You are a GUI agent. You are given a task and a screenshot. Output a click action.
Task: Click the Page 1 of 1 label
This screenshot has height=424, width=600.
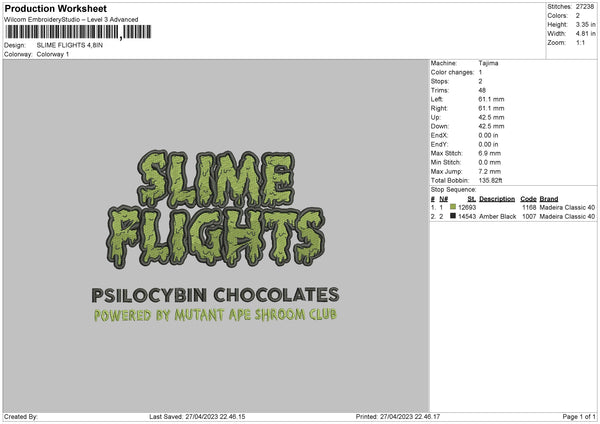tap(579, 417)
